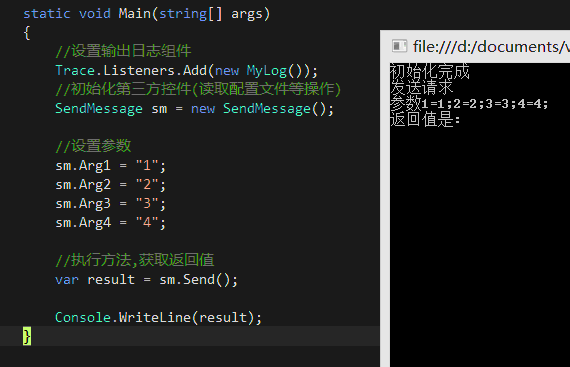Click the comment above sm.Arg1 parameters
Viewport: 570px width, 367px height.
pos(93,146)
